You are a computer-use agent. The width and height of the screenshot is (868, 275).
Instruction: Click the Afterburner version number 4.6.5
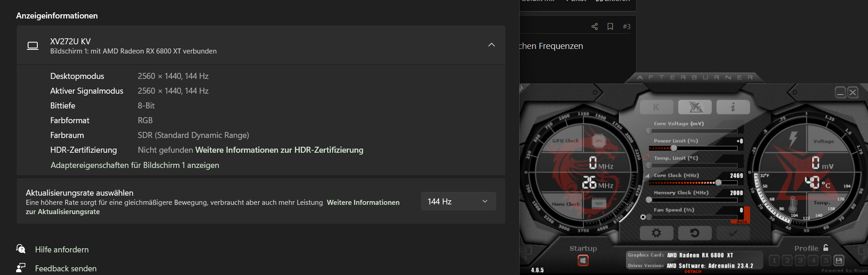(x=537, y=270)
